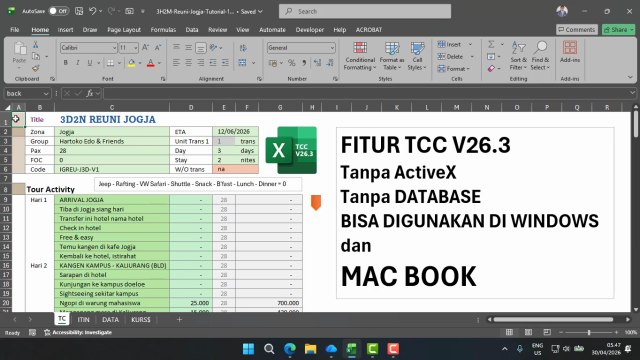Click the Delete cells button
Image resolution: width=640 pixels, height=360 pixels.
(450, 57)
